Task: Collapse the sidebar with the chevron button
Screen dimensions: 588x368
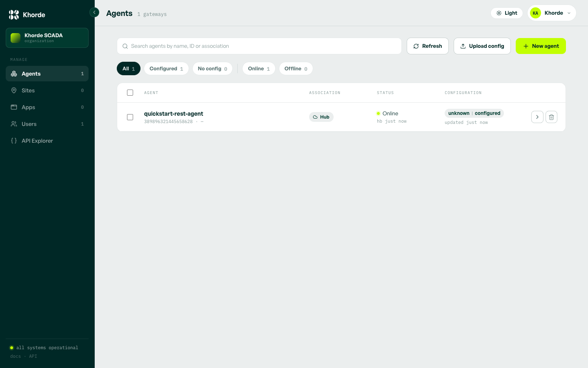Action: (94, 12)
